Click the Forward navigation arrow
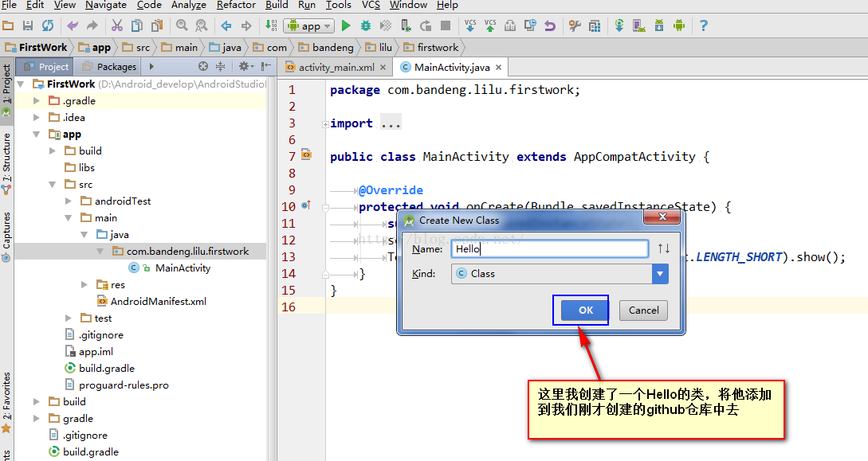This screenshot has height=461, width=868. (246, 25)
